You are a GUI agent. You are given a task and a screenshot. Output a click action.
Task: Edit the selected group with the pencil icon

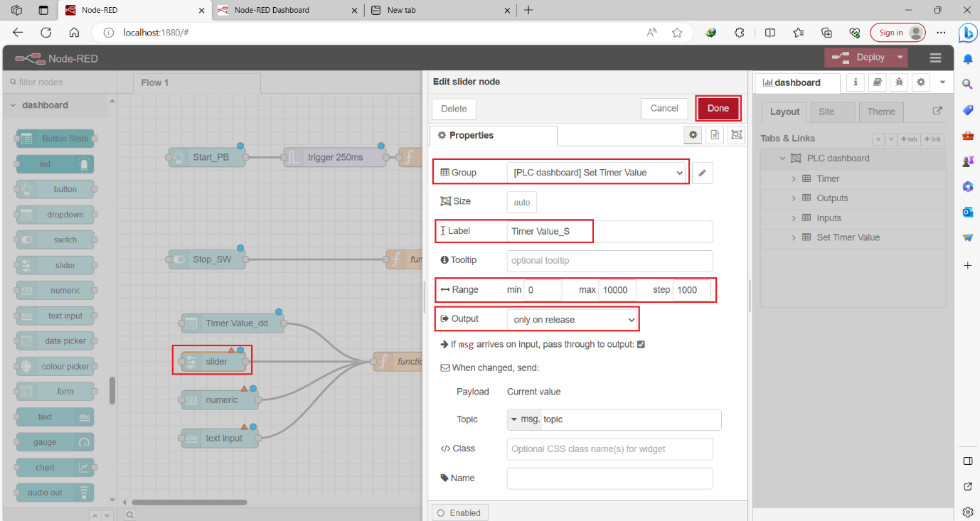[x=703, y=173]
